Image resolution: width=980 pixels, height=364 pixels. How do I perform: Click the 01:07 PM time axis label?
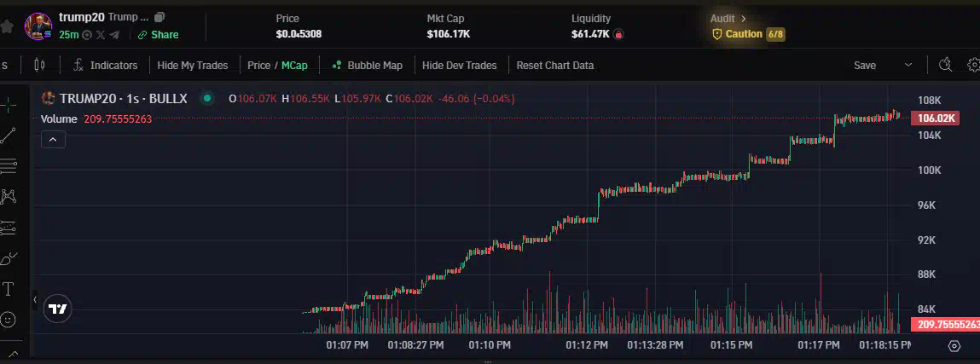(347, 344)
